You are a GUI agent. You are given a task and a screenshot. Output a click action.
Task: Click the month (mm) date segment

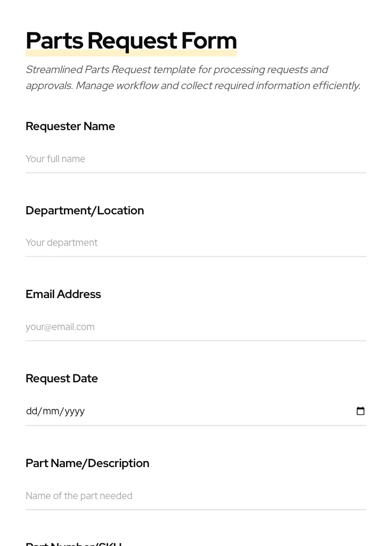point(51,411)
